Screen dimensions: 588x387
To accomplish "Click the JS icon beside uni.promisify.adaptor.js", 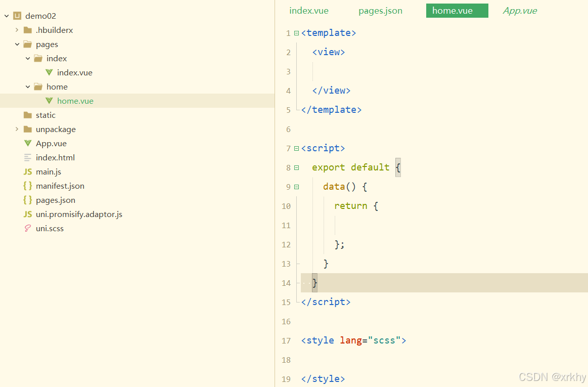I will coord(28,214).
